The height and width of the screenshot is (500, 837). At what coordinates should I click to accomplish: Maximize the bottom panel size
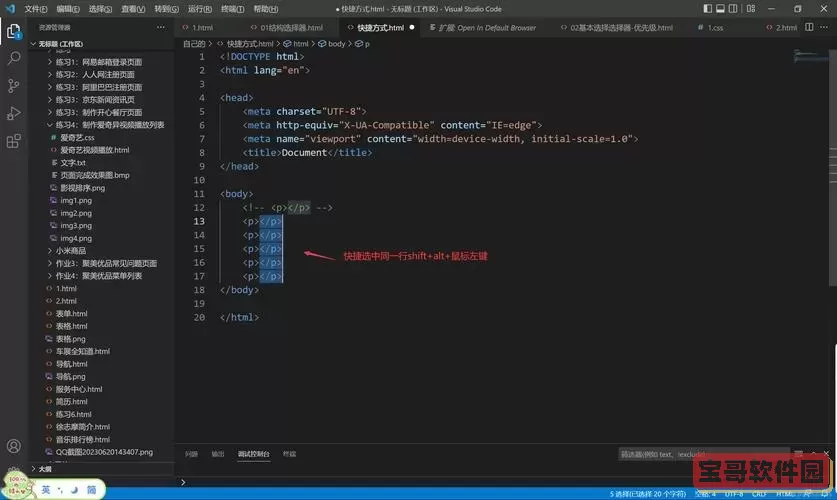[x=814, y=454]
